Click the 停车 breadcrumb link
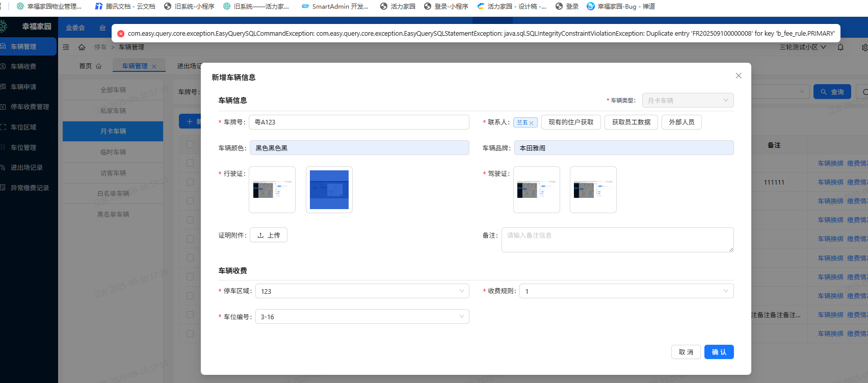The width and height of the screenshot is (868, 383). tap(100, 47)
